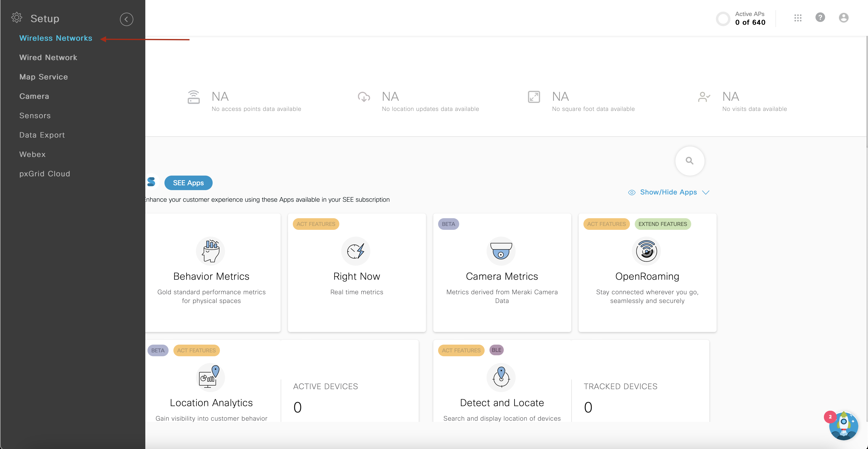Open the apps grid launcher icon
Screen dimensions: 868x449
pos(798,18)
